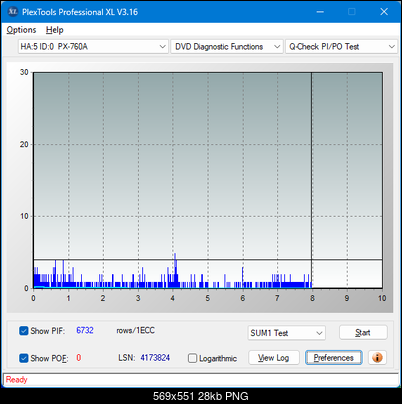Screen dimensions: 402x404
Task: Close the PlexTools window
Action: pyautogui.click(x=384, y=12)
